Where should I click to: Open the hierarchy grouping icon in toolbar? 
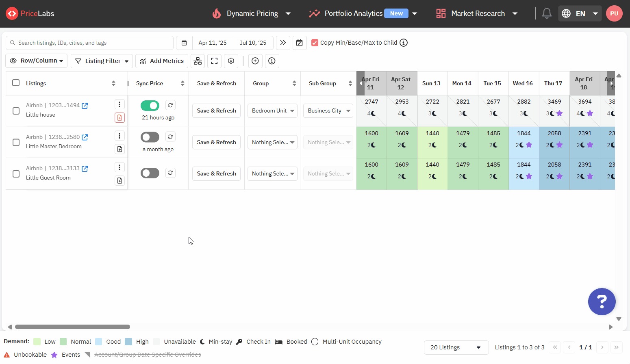coord(198,61)
